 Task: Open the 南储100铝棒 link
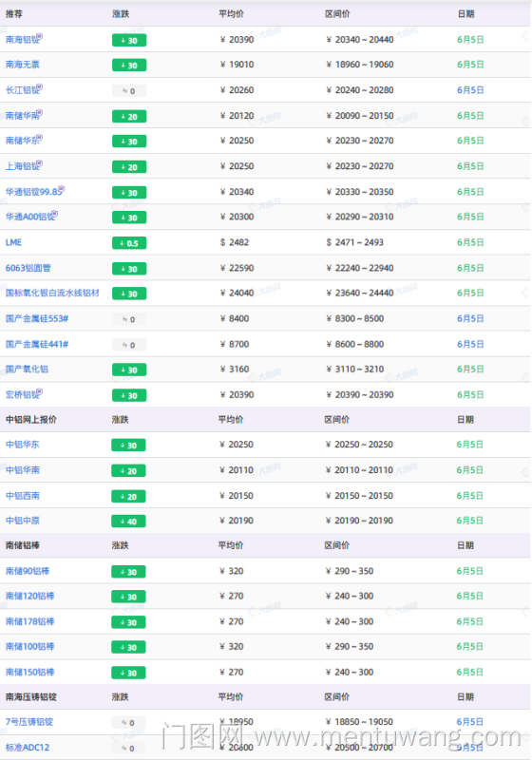coord(29,647)
